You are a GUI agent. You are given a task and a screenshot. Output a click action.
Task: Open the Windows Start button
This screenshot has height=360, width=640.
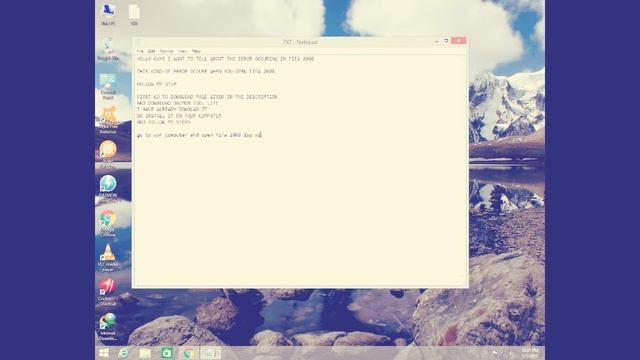104,353
